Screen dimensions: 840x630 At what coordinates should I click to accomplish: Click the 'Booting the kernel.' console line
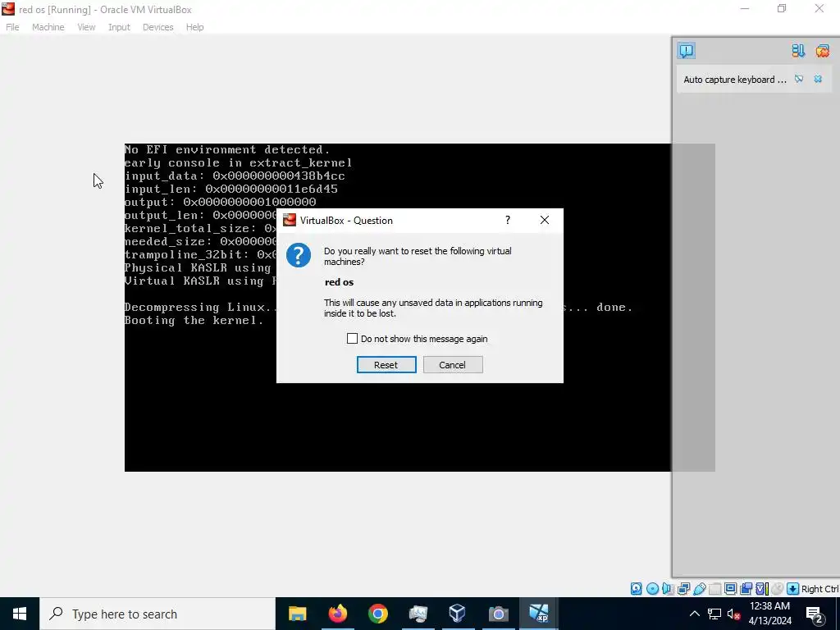pos(194,321)
